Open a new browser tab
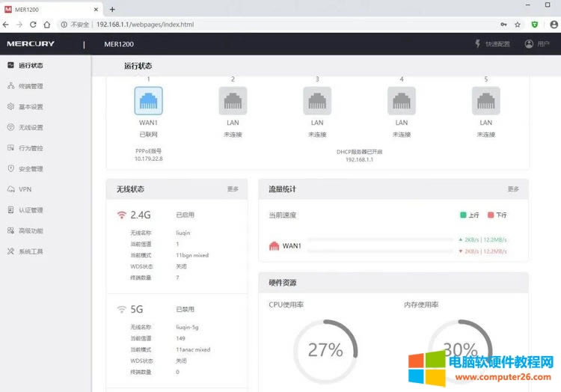The height and width of the screenshot is (392, 561). pos(112,9)
